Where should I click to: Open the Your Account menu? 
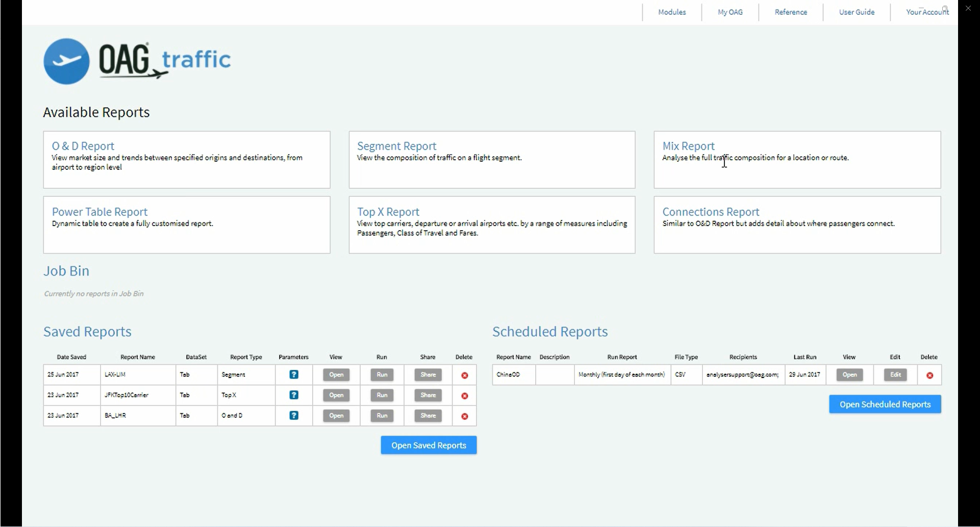pos(927,12)
